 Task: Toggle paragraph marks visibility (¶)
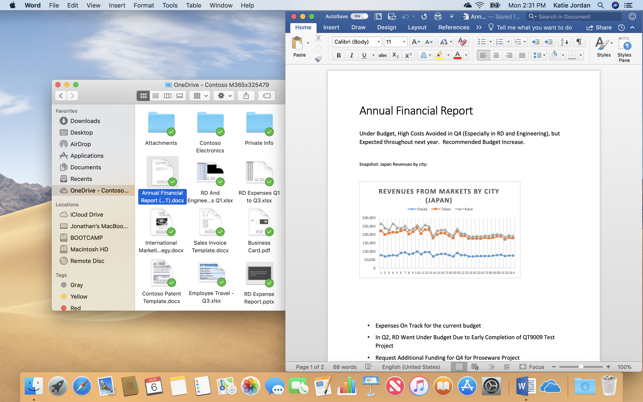579,42
